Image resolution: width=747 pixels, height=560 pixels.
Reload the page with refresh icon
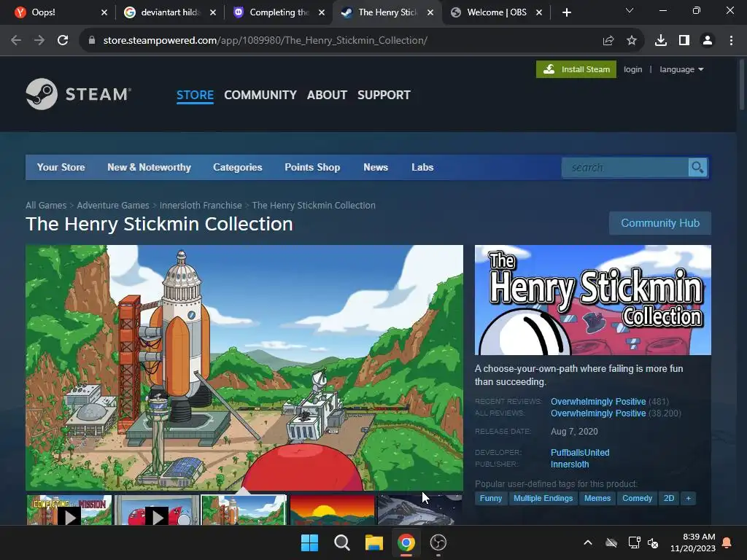tap(63, 41)
